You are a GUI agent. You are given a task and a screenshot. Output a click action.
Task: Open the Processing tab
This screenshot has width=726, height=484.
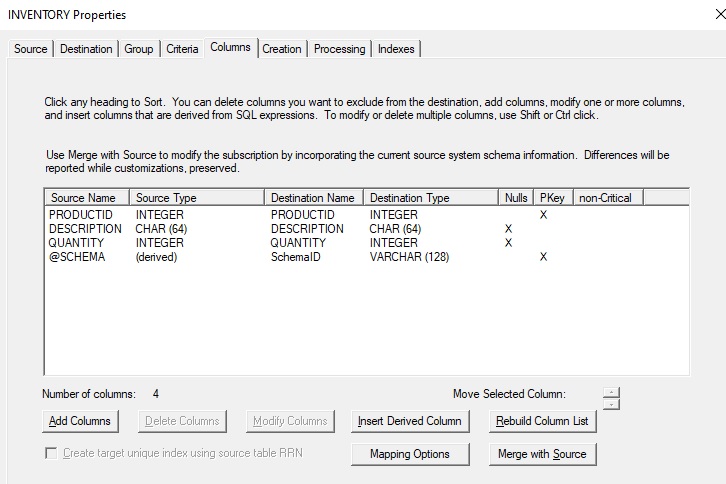(x=340, y=49)
